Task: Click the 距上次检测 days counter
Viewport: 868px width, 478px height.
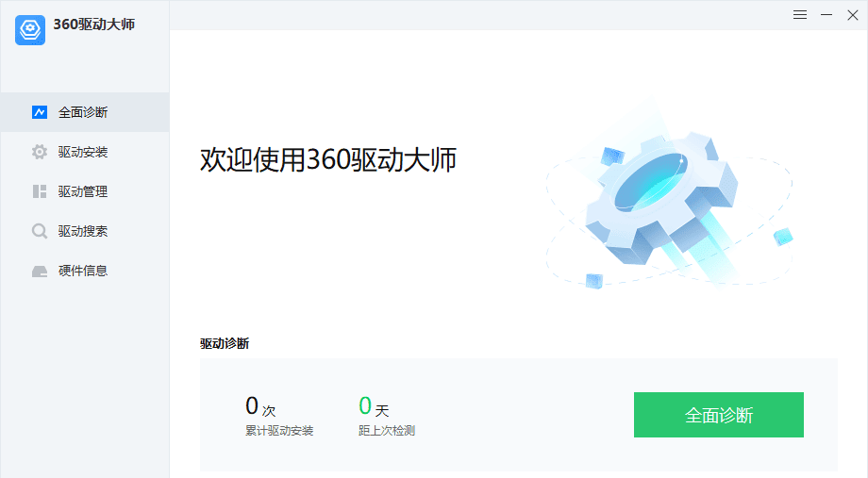Action: click(387, 415)
